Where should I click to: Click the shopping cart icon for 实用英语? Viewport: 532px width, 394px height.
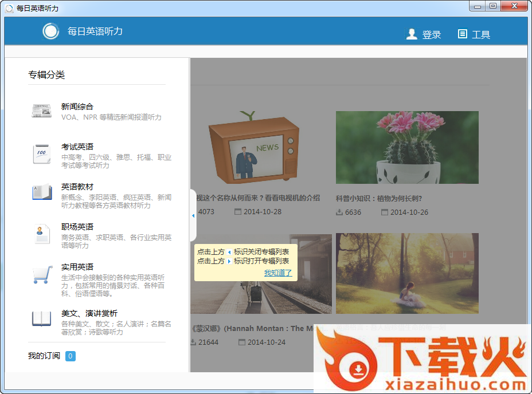point(41,275)
